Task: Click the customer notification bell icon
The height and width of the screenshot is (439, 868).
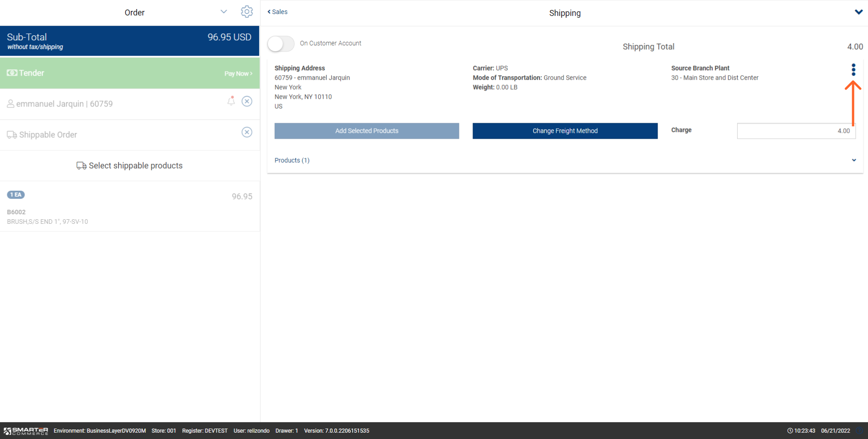Action: [x=231, y=101]
